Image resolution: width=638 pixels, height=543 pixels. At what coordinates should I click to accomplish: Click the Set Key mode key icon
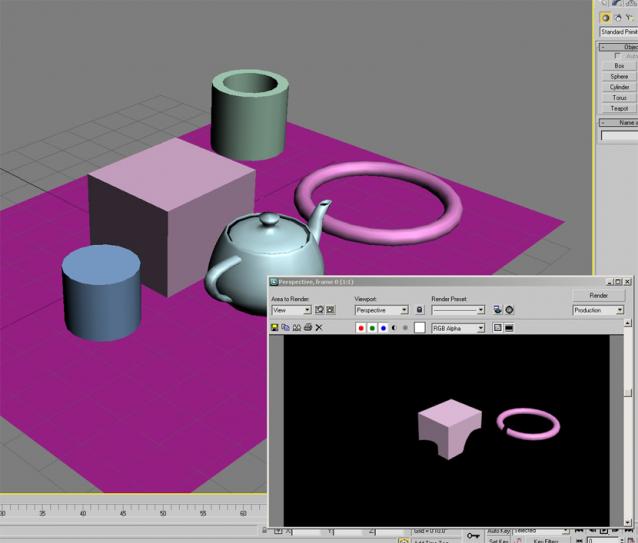pos(473,536)
